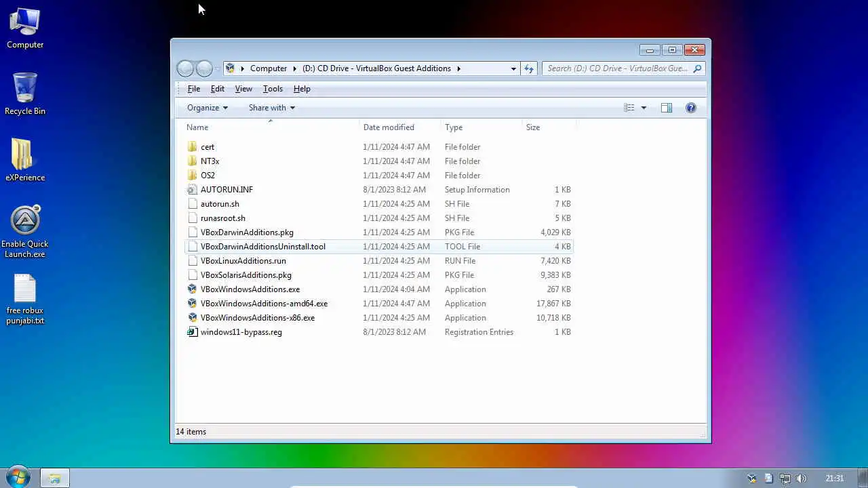This screenshot has width=868, height=488.
Task: Open the view options dropdown arrow
Action: (644, 108)
